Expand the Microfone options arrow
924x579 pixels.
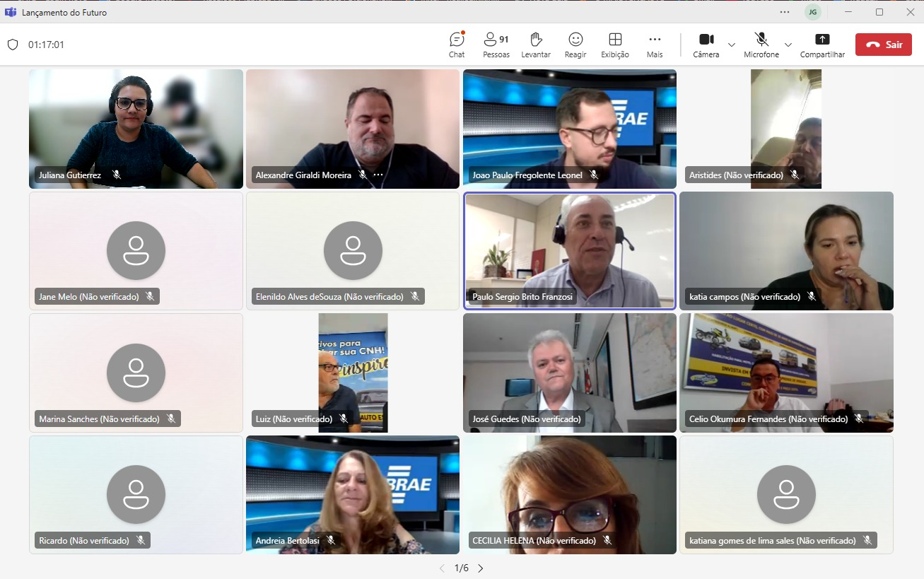[x=788, y=45]
